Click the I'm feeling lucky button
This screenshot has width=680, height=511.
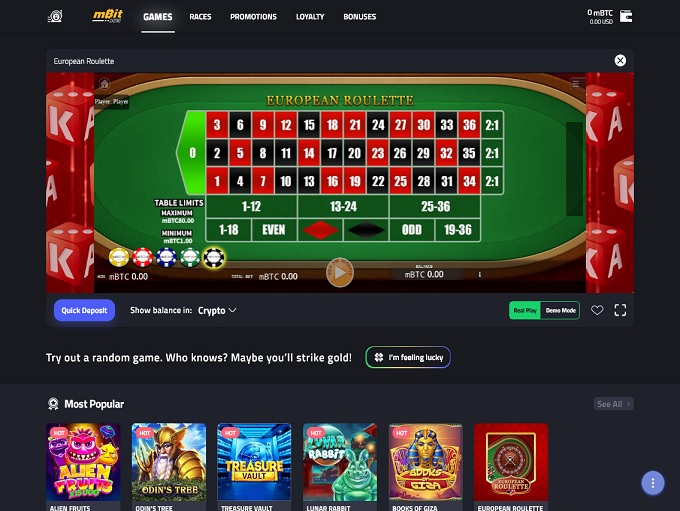pos(408,357)
